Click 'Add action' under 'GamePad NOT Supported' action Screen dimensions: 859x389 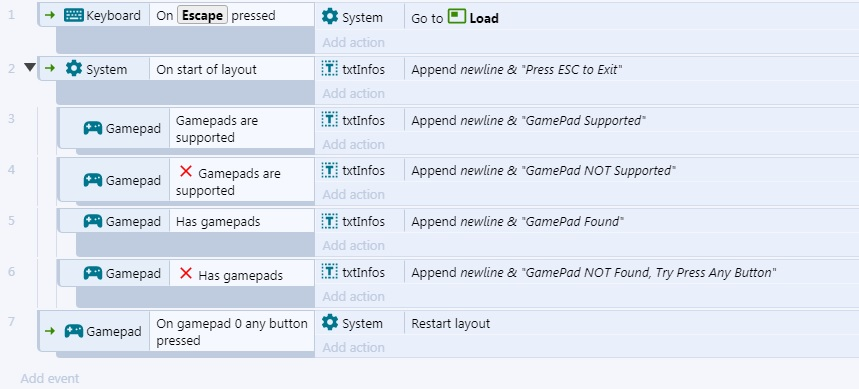point(353,194)
